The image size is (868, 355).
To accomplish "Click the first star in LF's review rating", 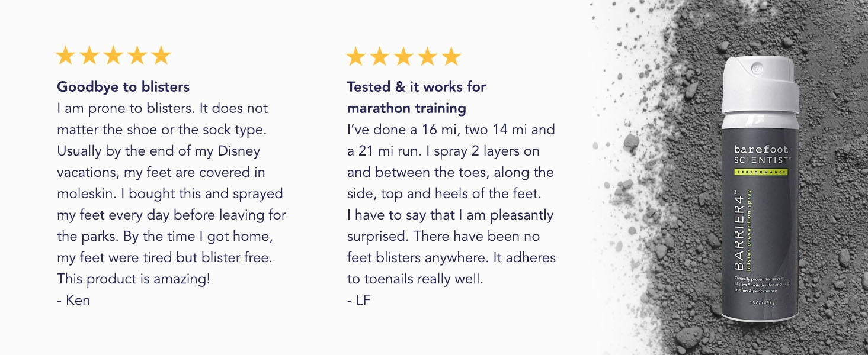I will click(x=355, y=57).
